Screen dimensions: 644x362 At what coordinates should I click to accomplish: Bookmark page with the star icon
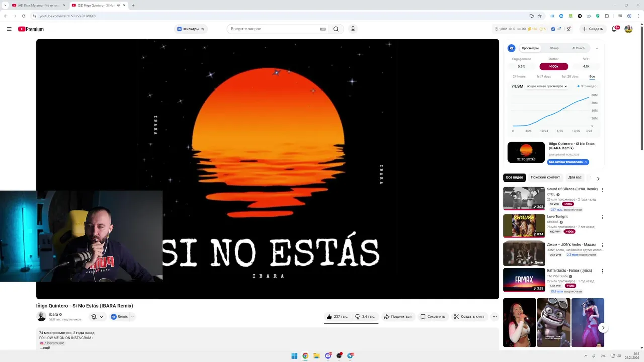tap(540, 16)
